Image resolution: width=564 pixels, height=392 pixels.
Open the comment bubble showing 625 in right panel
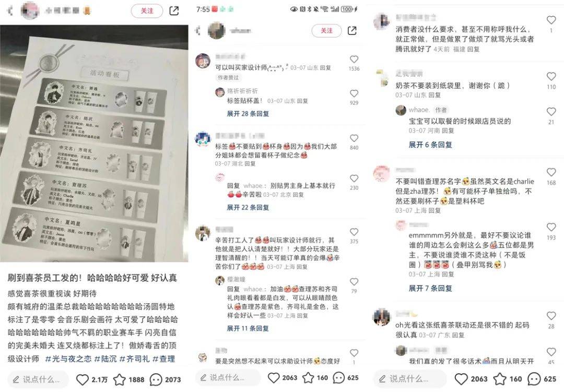(x=534, y=379)
